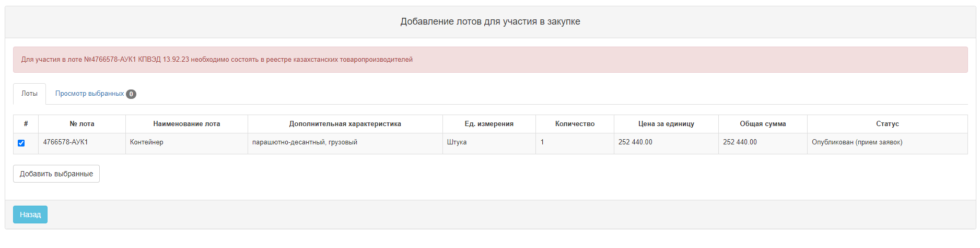980x248 pixels.
Task: Open the Просмотр выбранных tab
Action: (x=96, y=94)
